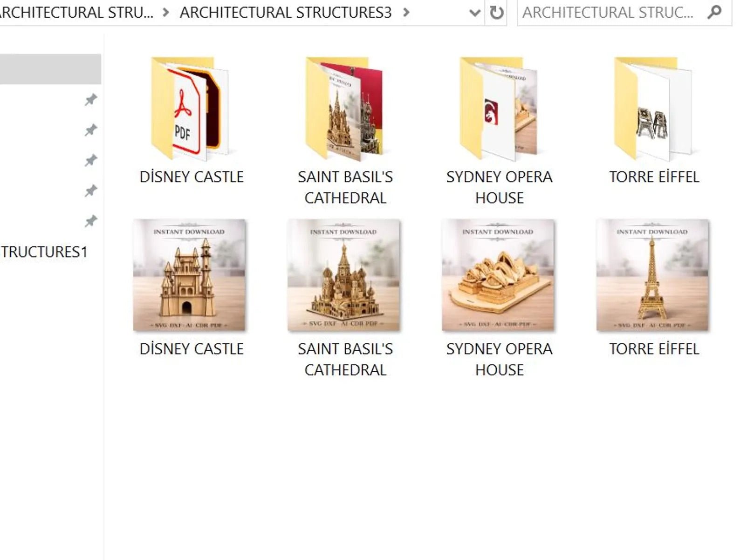
Task: Select the Sydney Opera House preview image thumbnail
Action: pyautogui.click(x=498, y=275)
